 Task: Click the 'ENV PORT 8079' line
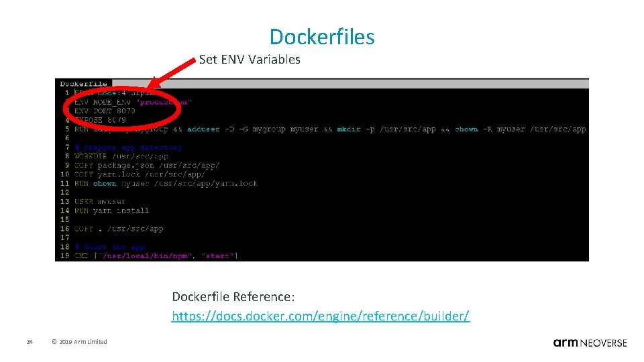[x=105, y=111]
